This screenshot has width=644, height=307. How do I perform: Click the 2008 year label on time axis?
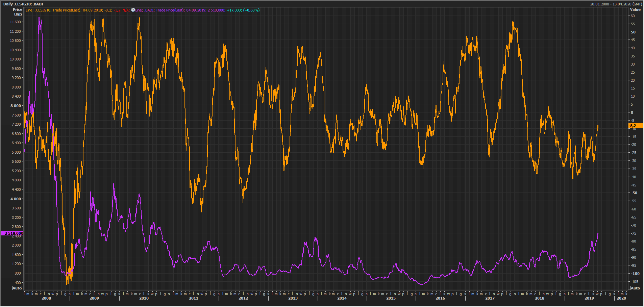click(x=46, y=298)
